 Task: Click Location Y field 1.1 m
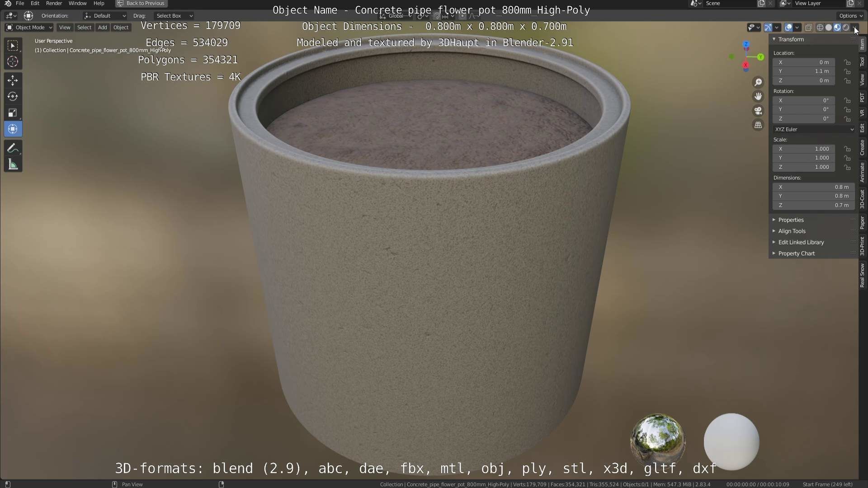[x=804, y=71]
